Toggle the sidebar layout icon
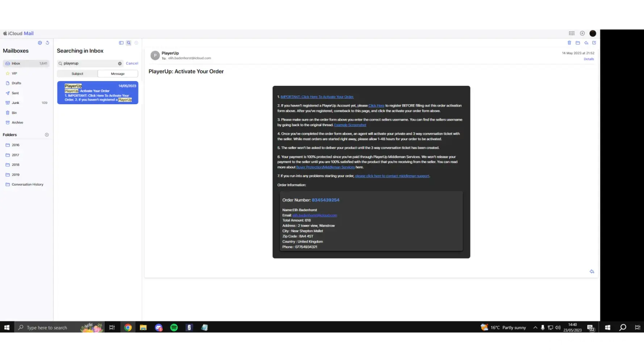This screenshot has height=362, width=644. (x=121, y=43)
